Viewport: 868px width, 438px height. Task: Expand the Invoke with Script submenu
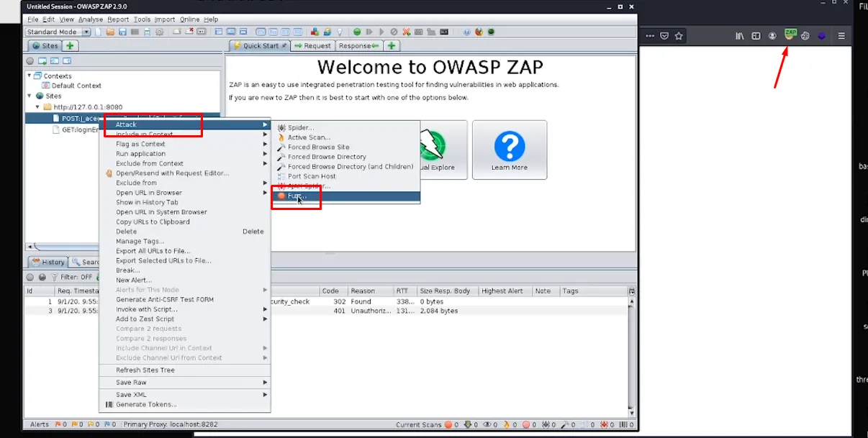[x=265, y=309]
